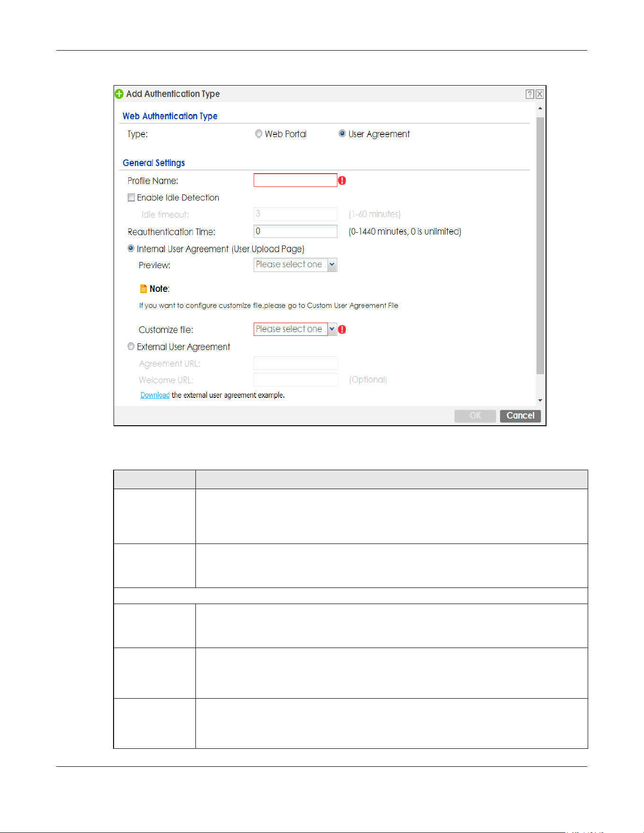
Task: Select the Web Portal radio button
Action: point(259,134)
